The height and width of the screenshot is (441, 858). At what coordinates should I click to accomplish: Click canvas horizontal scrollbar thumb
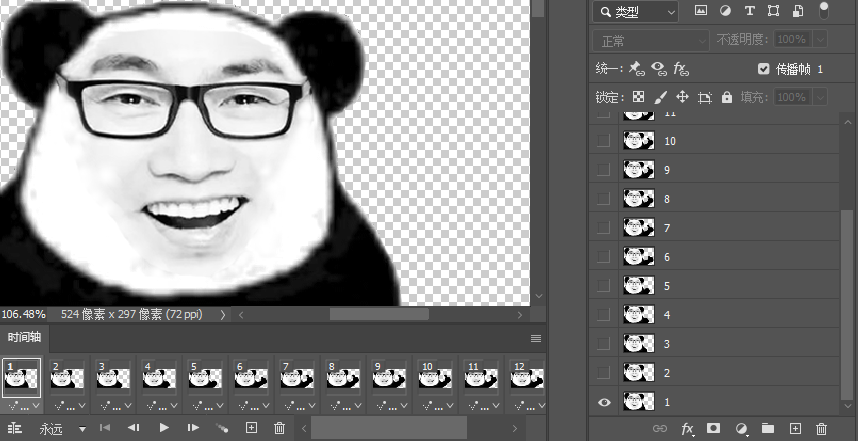click(379, 314)
